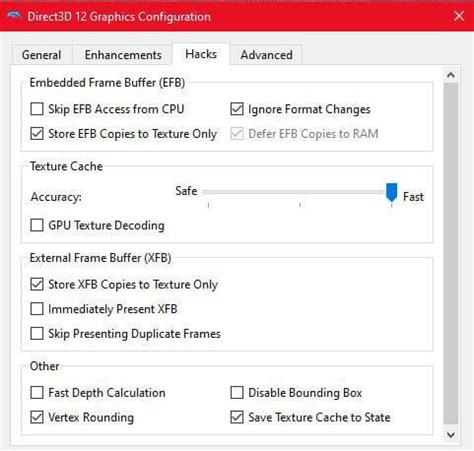Open the Enhancements tab

coord(123,55)
